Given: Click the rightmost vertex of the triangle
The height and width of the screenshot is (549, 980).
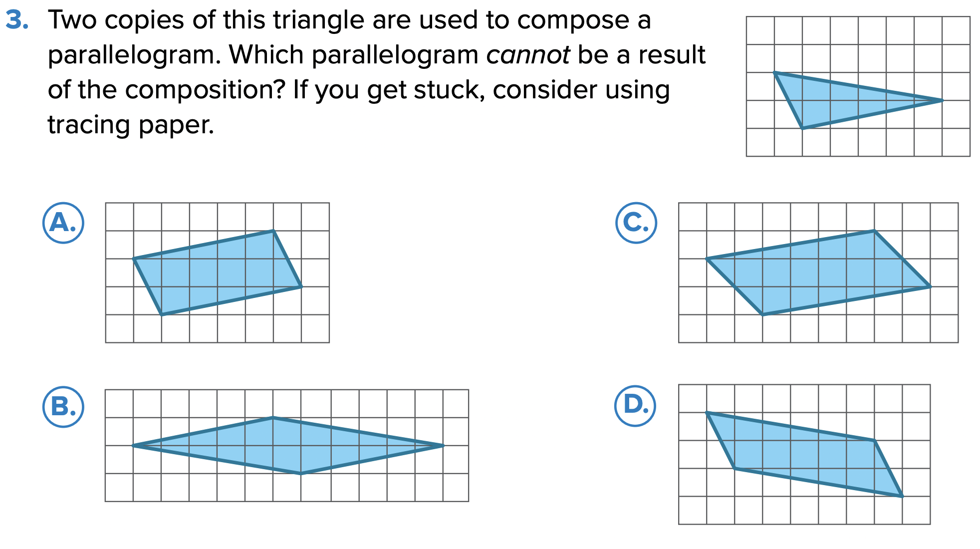Looking at the screenshot, I should point(942,100).
